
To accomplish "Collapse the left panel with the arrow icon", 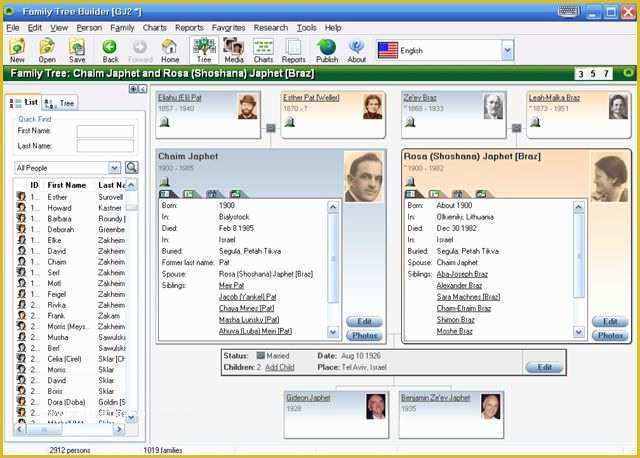I will 142,89.
